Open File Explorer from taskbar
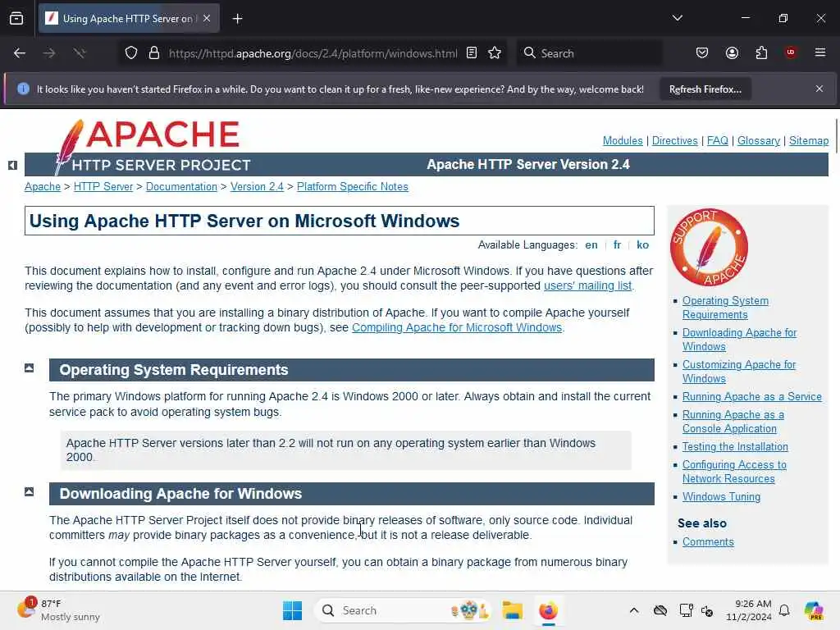The width and height of the screenshot is (840, 630). [x=512, y=610]
